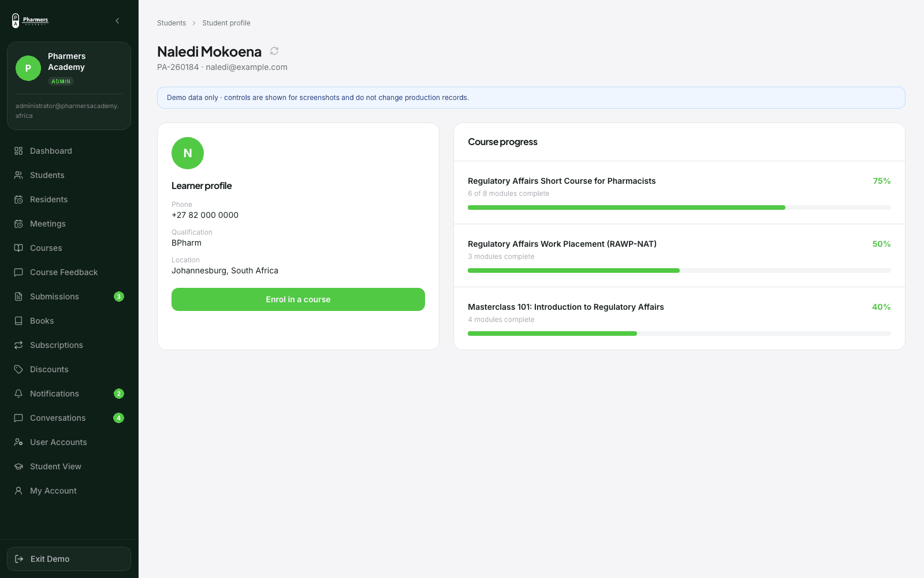Click the Discounts tag icon
Viewport: 924px width, 578px height.
[18, 369]
